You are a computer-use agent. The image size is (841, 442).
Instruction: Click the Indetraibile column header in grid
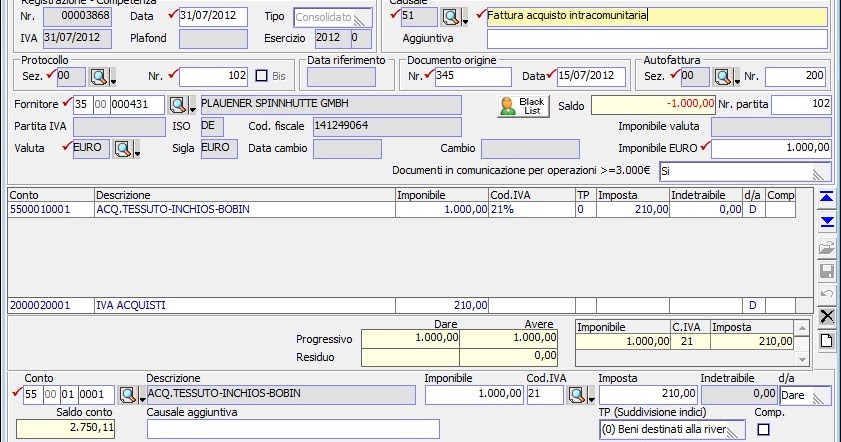706,195
